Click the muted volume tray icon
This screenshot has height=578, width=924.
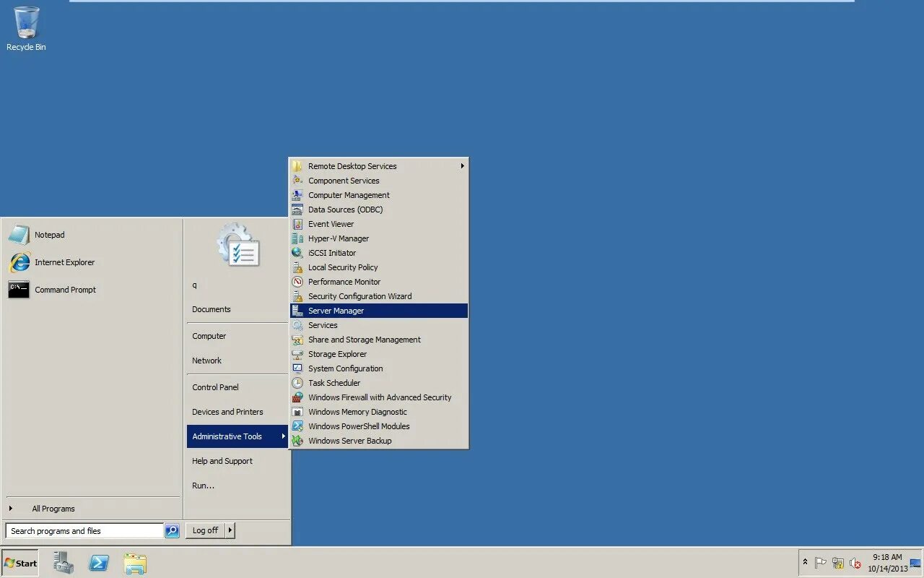(x=855, y=563)
